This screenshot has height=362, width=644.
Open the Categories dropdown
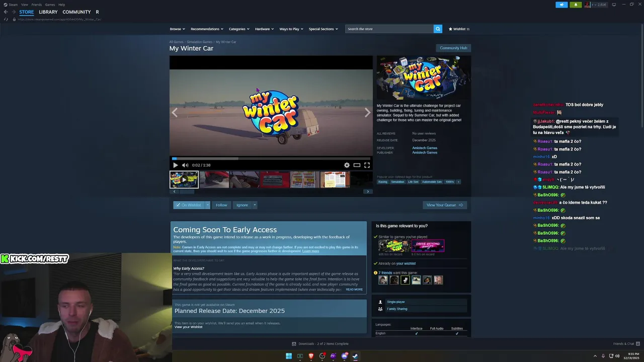pyautogui.click(x=239, y=29)
